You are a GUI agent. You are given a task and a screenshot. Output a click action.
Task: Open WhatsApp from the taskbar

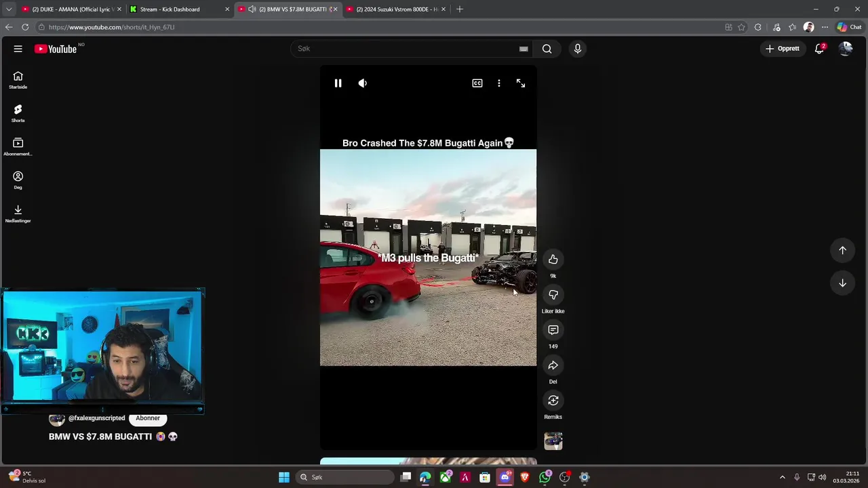click(x=545, y=477)
